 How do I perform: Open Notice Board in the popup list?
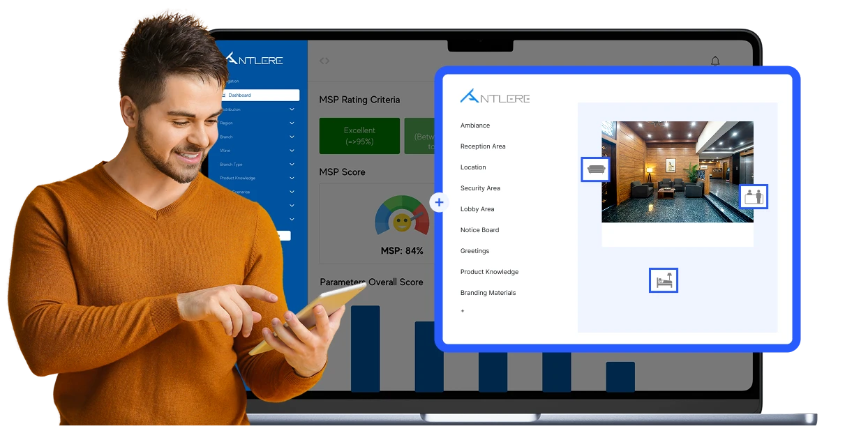[480, 230]
